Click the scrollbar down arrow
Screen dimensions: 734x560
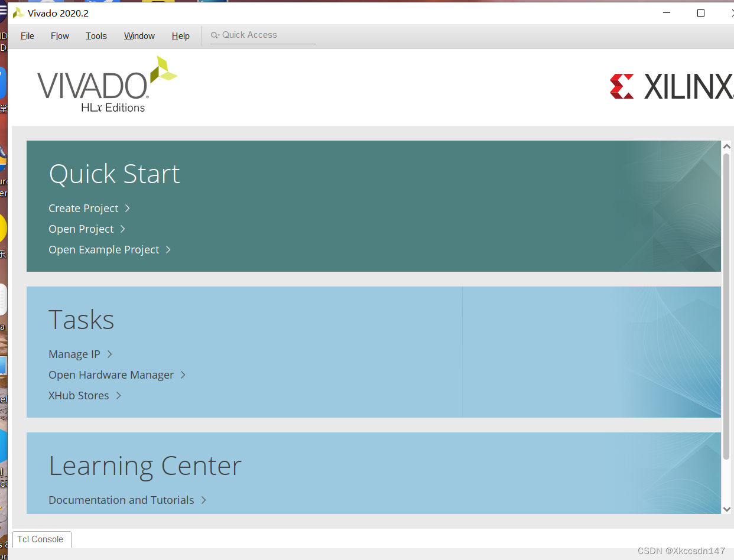727,509
